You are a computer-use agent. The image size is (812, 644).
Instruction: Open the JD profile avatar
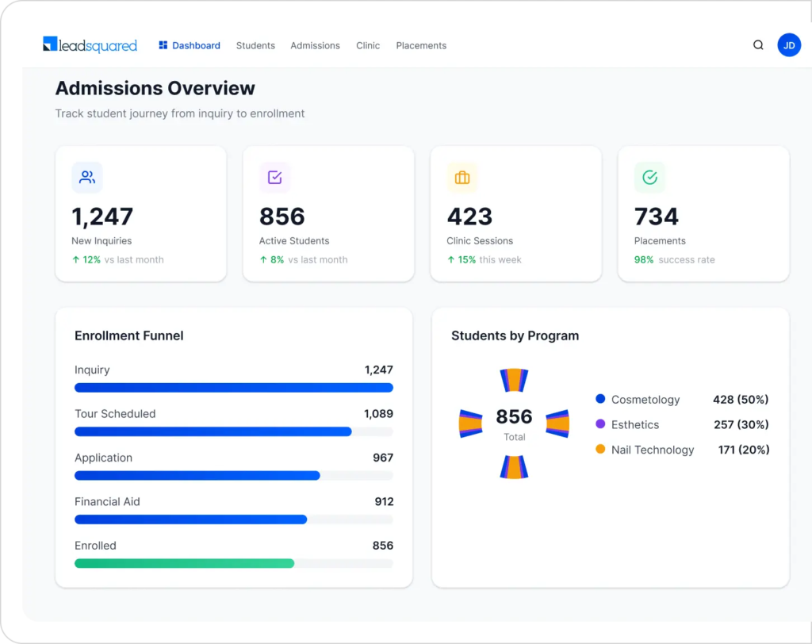click(x=789, y=45)
